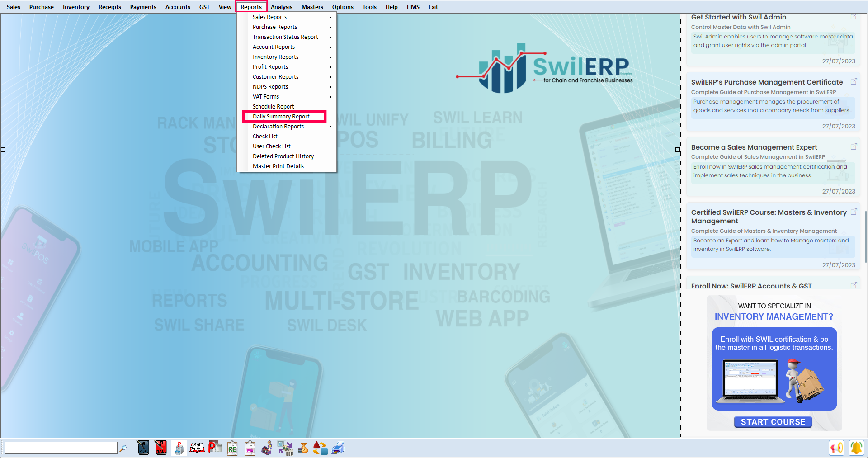Open external link for Sales Management Expert
Viewport: 868px width, 458px height.
pyautogui.click(x=854, y=147)
